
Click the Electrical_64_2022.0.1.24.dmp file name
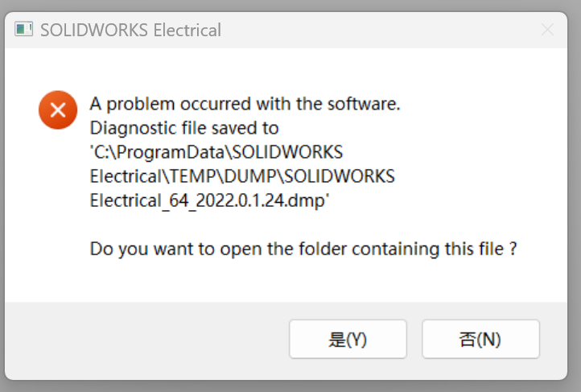point(209,200)
